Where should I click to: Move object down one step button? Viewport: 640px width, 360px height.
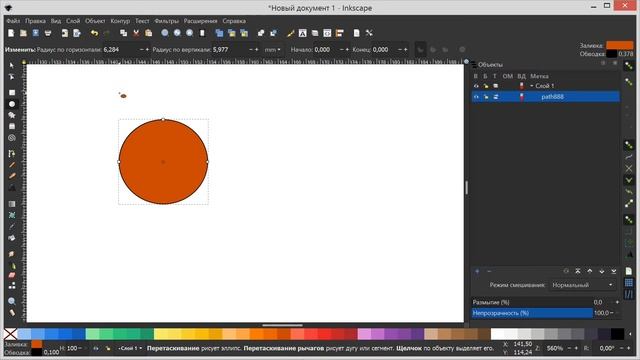602,271
